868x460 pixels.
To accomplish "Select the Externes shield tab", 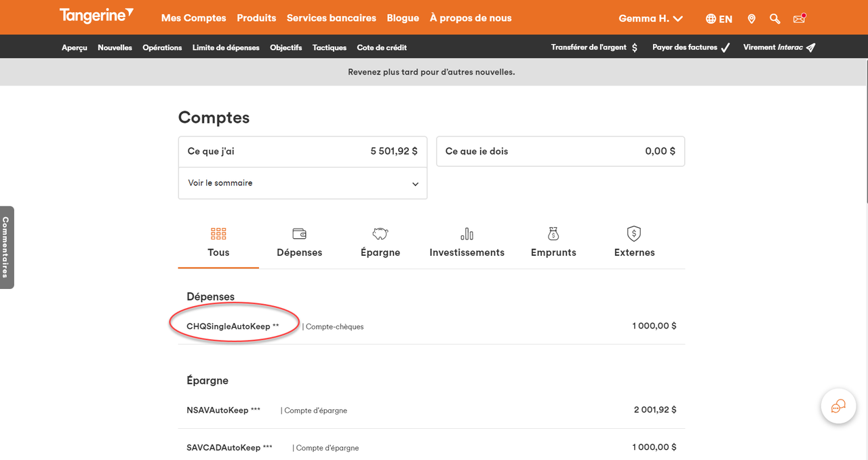I will tap(634, 242).
